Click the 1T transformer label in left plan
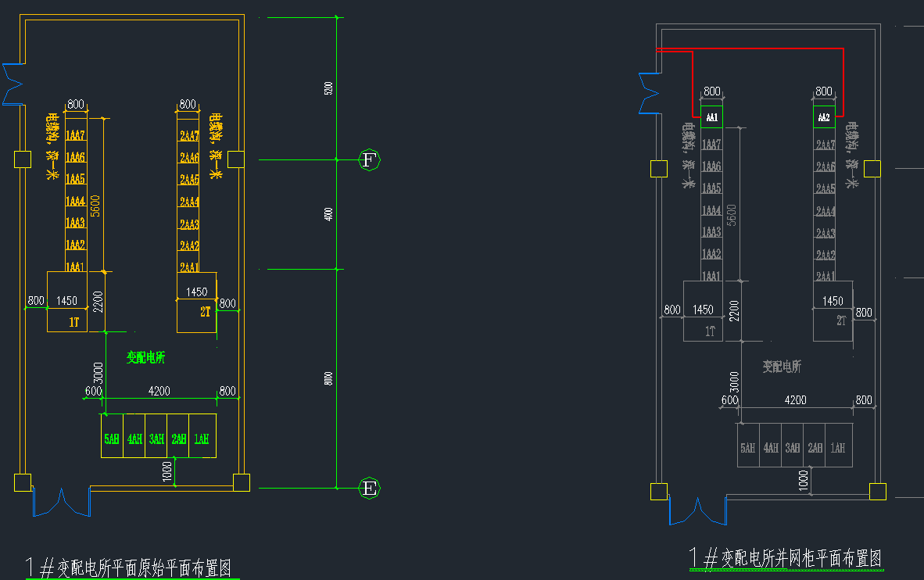 tap(74, 321)
